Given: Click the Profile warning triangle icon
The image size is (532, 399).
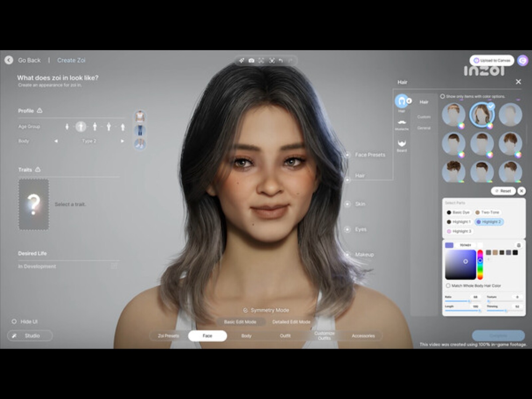Looking at the screenshot, I should coord(40,110).
